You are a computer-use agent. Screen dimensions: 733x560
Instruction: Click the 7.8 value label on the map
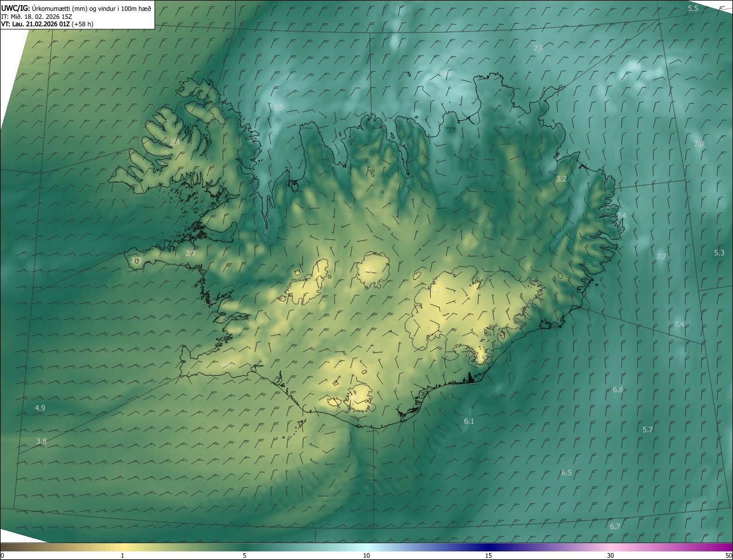pos(699,144)
